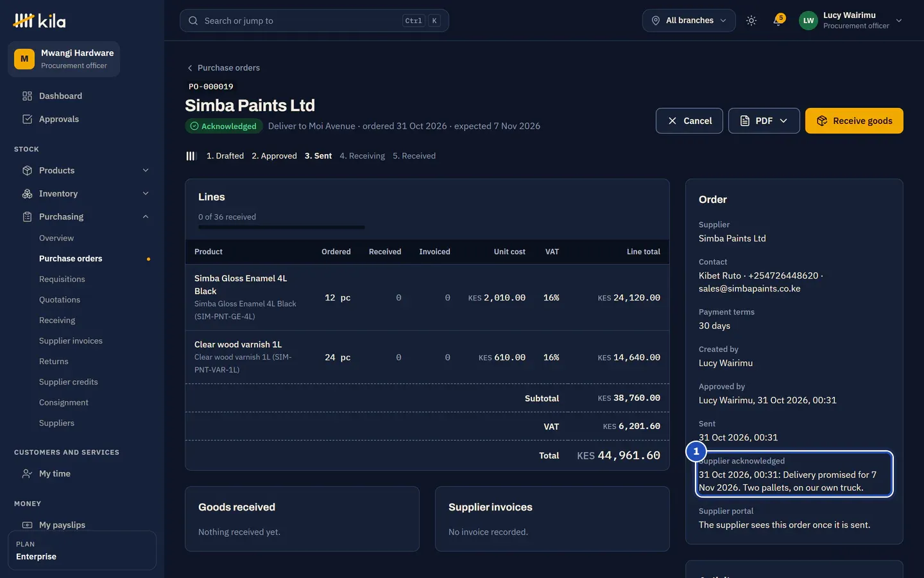Click the 3. Sent status step
This screenshot has height=578, width=924.
click(x=318, y=156)
